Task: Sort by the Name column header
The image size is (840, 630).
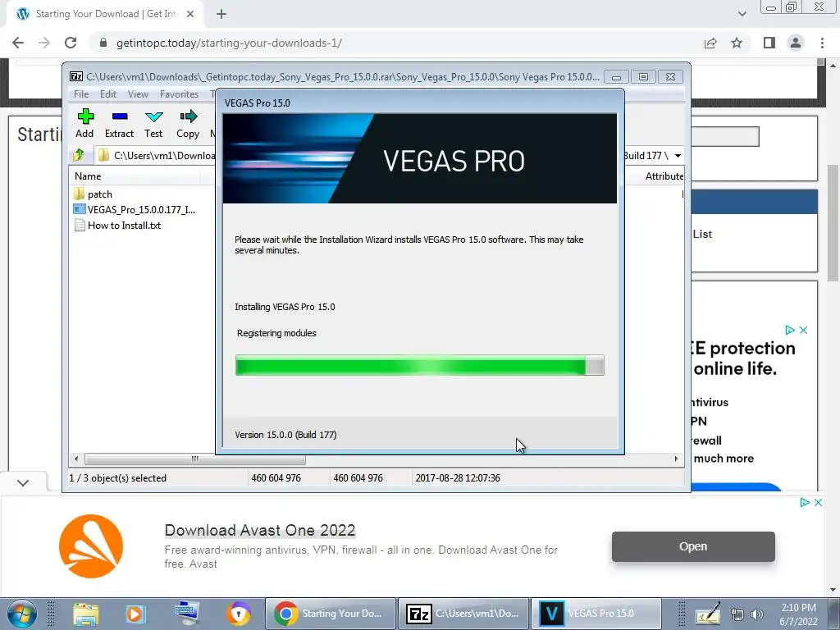Action: [x=88, y=176]
